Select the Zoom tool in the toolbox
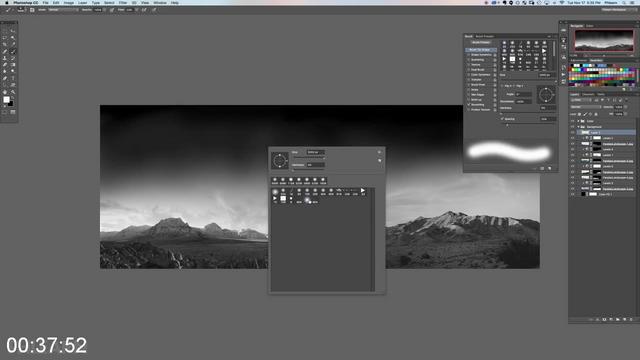640x360 pixels. point(13,92)
